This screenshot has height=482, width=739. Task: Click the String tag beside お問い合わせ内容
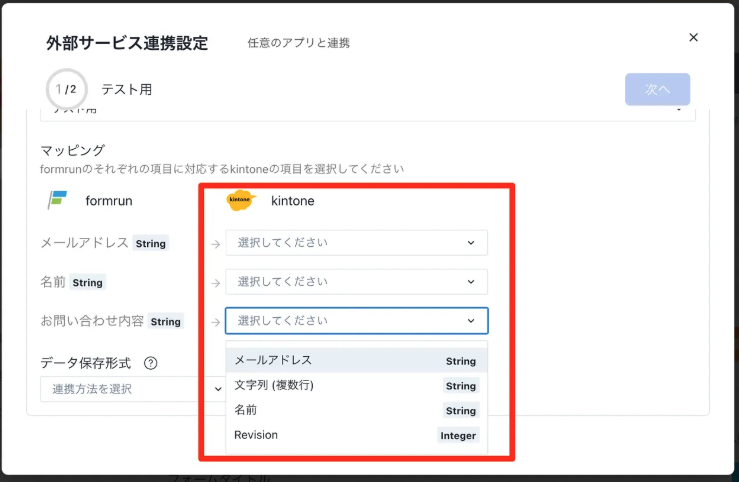tap(165, 321)
